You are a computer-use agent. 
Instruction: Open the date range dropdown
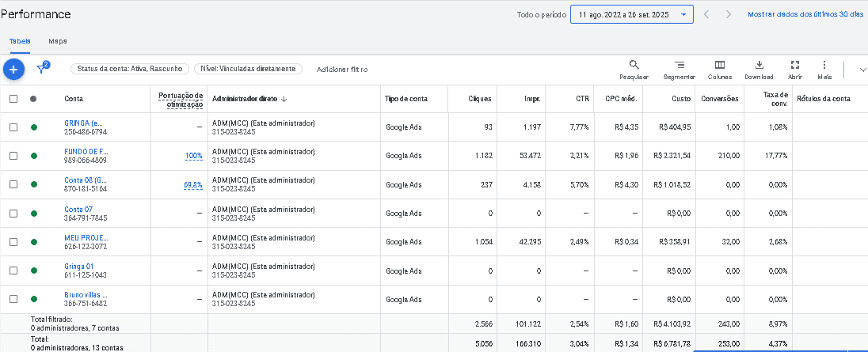631,14
